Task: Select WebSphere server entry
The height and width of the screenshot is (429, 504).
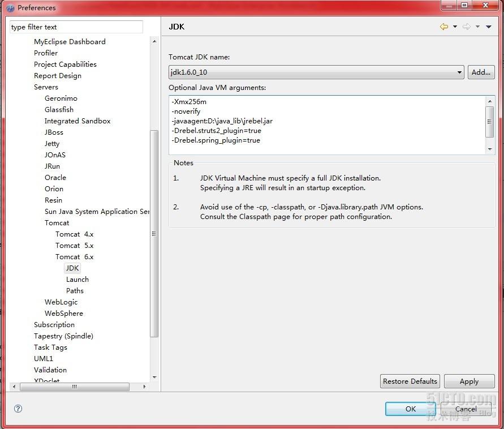Action: pyautogui.click(x=64, y=313)
